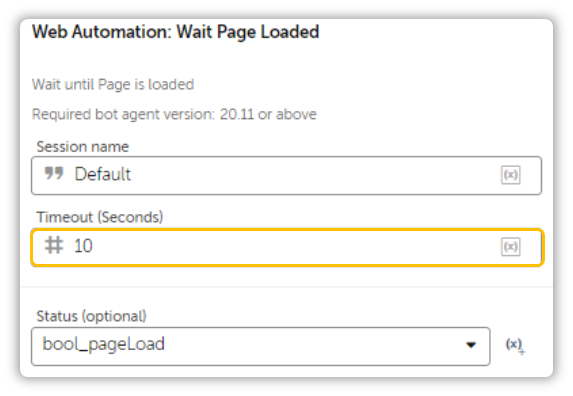The image size is (573, 396).
Task: Click the Web Automation: Wait Page Loaded title
Action: pyautogui.click(x=175, y=32)
